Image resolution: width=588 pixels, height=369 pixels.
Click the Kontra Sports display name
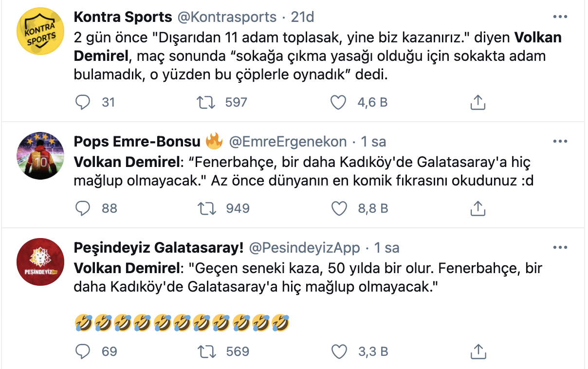point(123,17)
